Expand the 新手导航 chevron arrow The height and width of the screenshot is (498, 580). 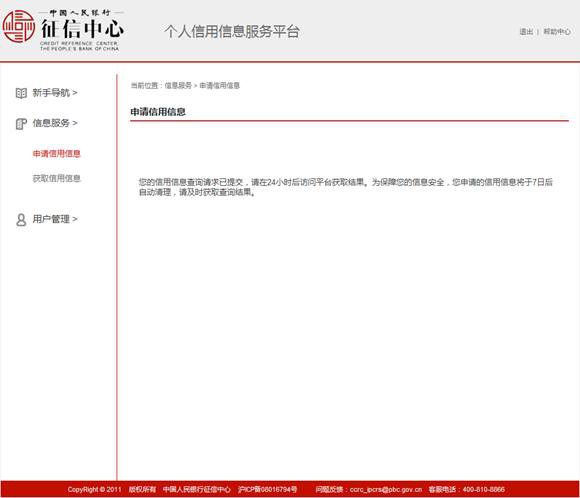(75, 92)
